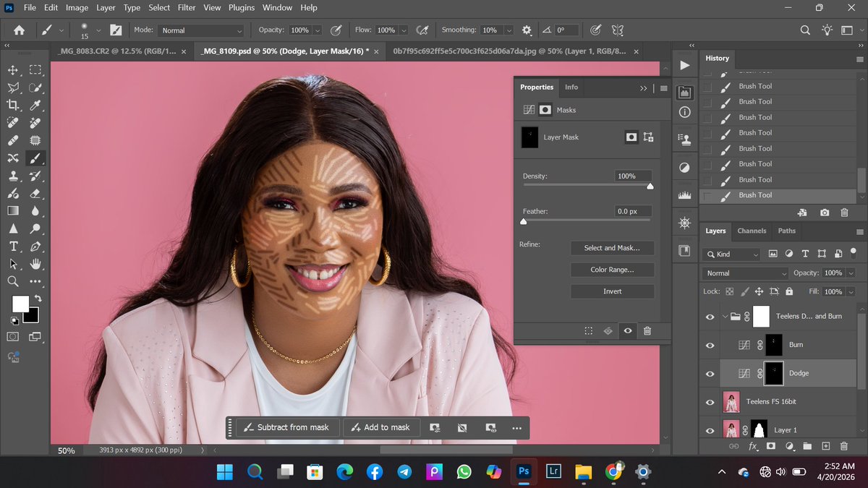
Task: Click the Color Range button
Action: pos(612,270)
